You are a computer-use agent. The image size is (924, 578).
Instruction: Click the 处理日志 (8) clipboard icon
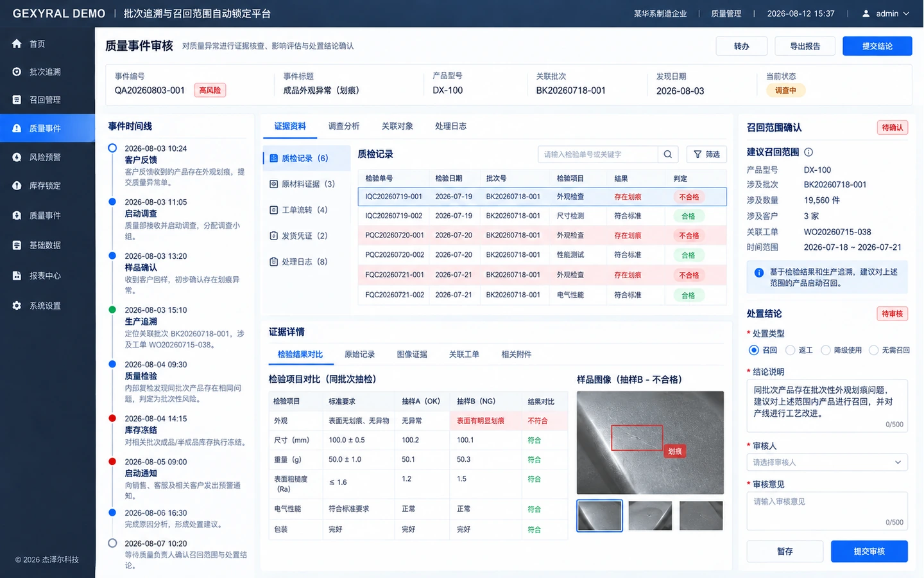(x=273, y=261)
